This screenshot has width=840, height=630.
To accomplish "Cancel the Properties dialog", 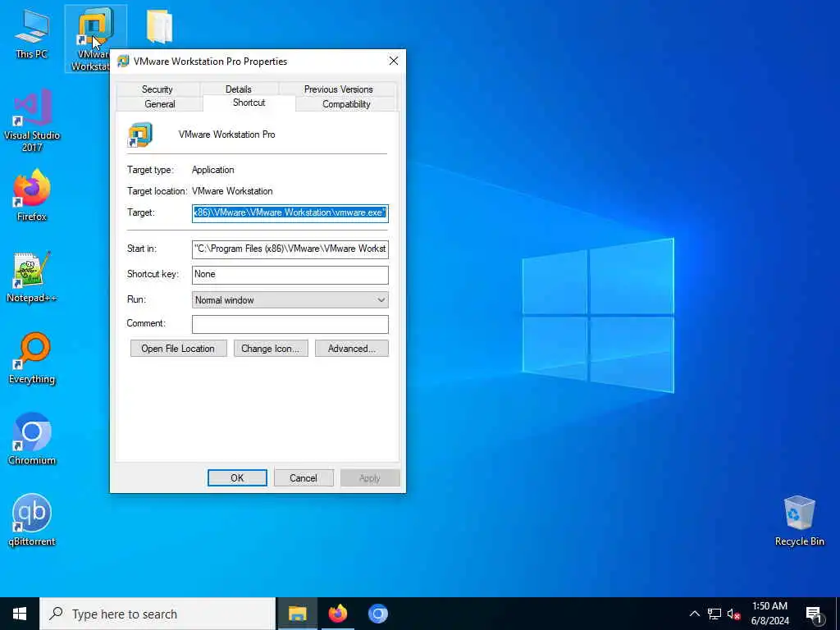I will click(x=304, y=478).
